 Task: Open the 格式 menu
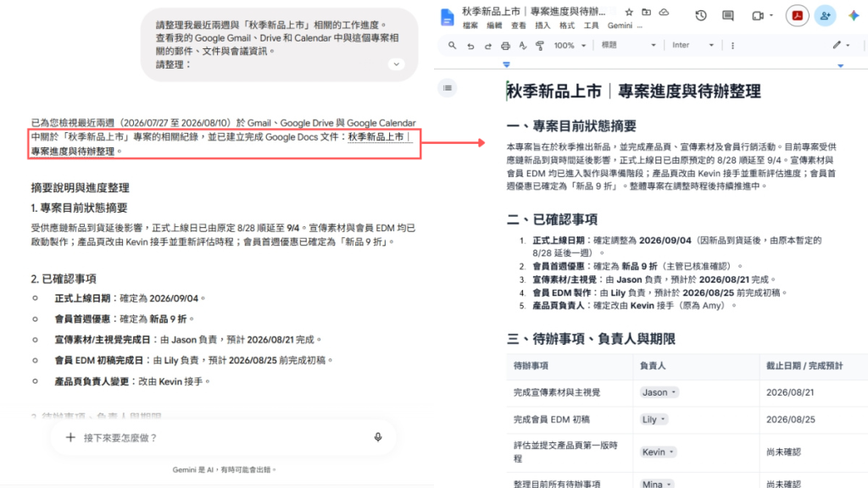(x=567, y=25)
